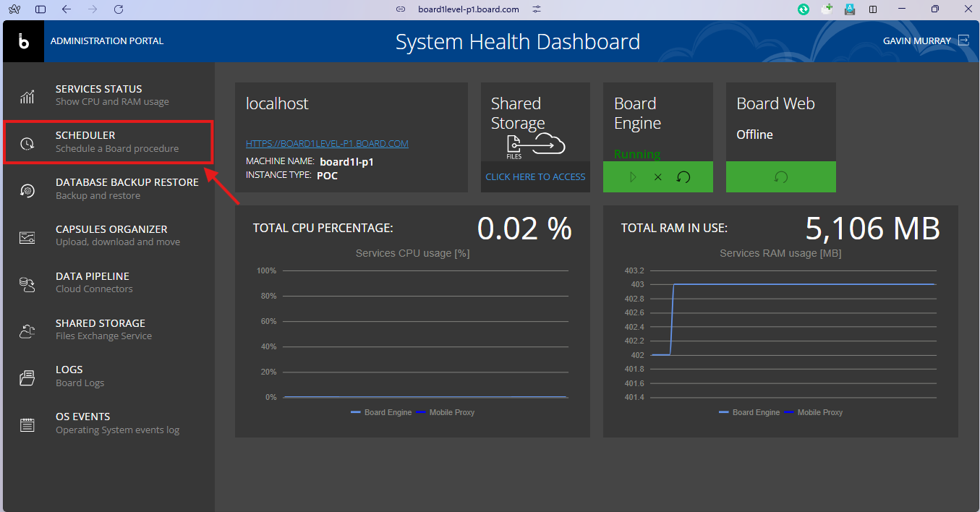
Task: Click the Running status text
Action: click(x=637, y=154)
